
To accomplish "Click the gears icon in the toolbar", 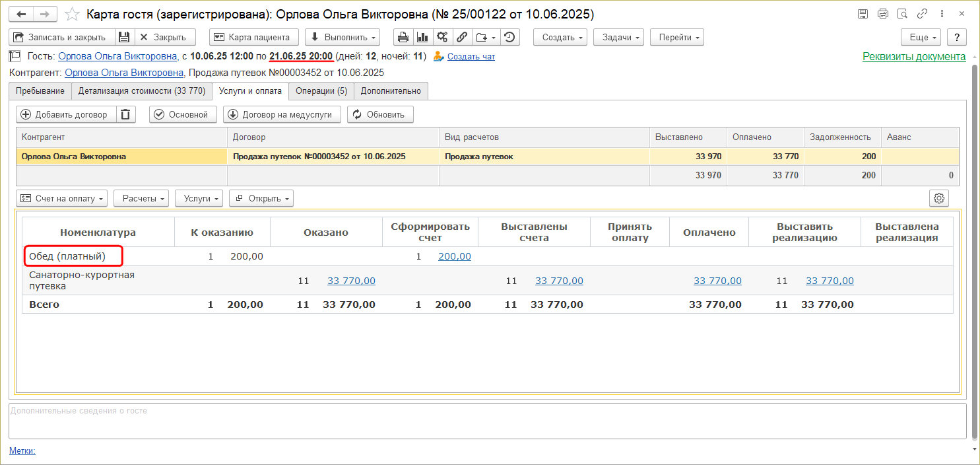I will pyautogui.click(x=442, y=37).
